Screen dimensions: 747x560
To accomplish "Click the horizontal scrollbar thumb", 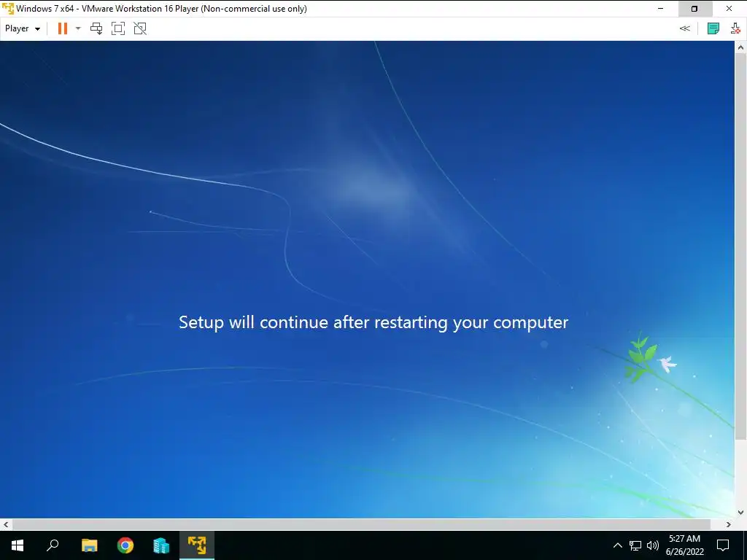I will click(361, 524).
